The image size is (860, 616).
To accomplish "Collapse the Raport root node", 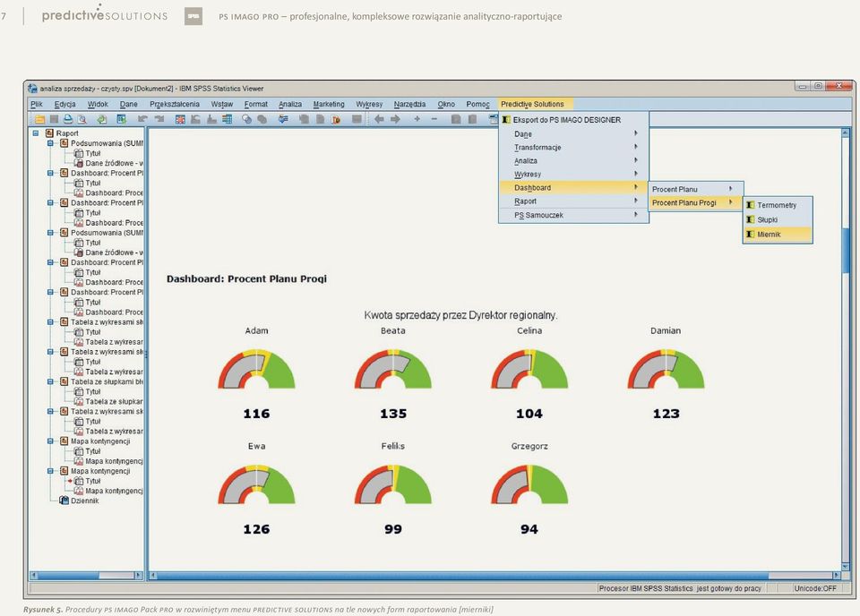I will pyautogui.click(x=36, y=133).
